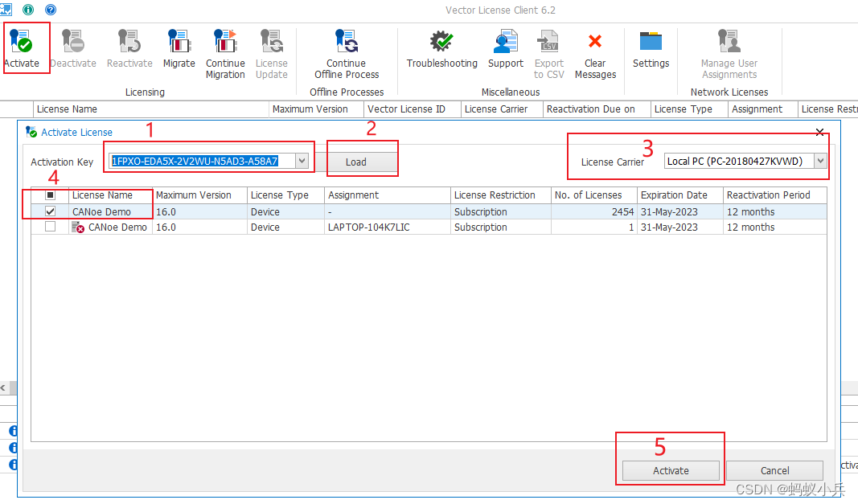The image size is (858, 504).
Task: Click the Cancel button
Action: pyautogui.click(x=774, y=470)
